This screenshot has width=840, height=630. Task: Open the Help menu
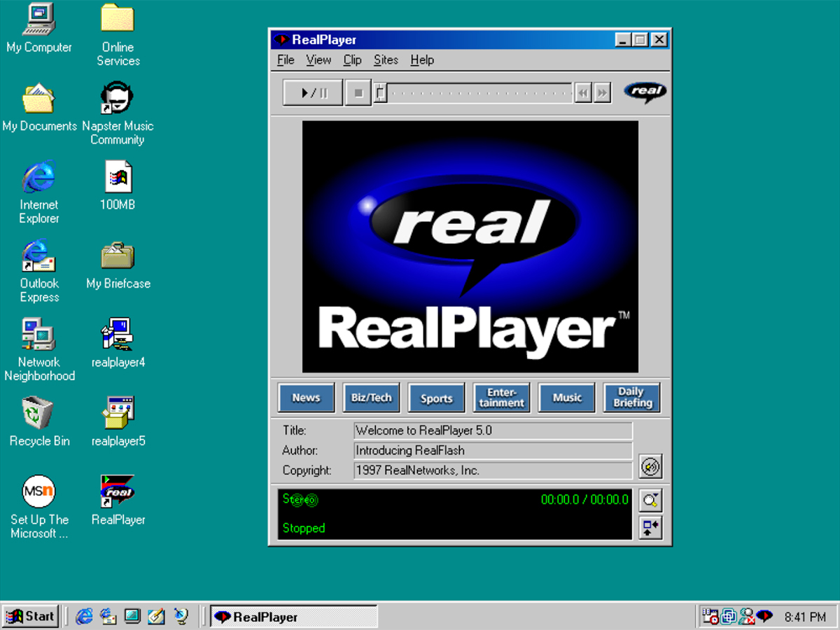[x=422, y=60]
